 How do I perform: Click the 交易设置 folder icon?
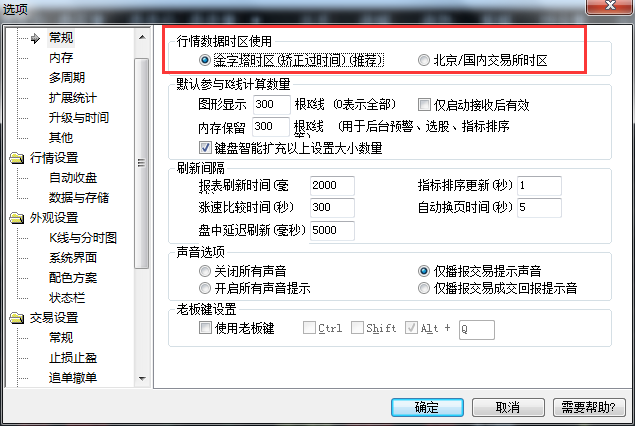[17, 318]
